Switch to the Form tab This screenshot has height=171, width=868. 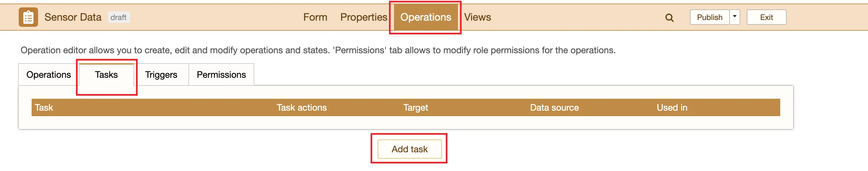(315, 17)
